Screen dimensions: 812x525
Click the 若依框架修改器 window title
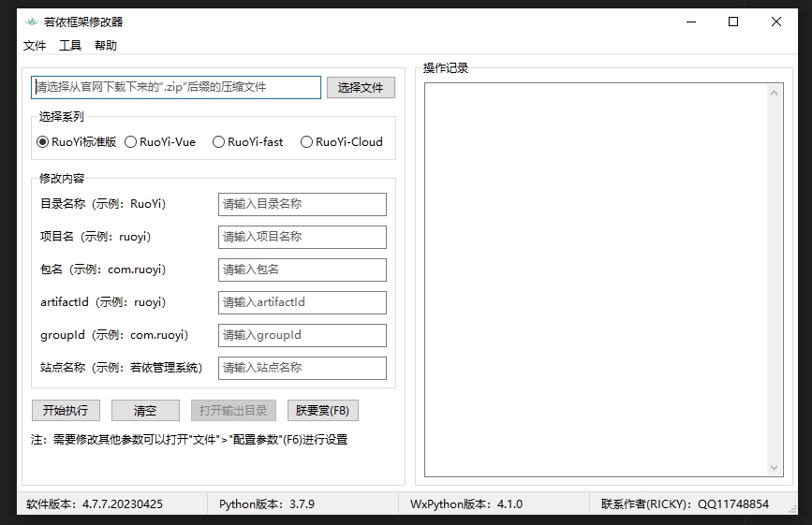click(83, 22)
